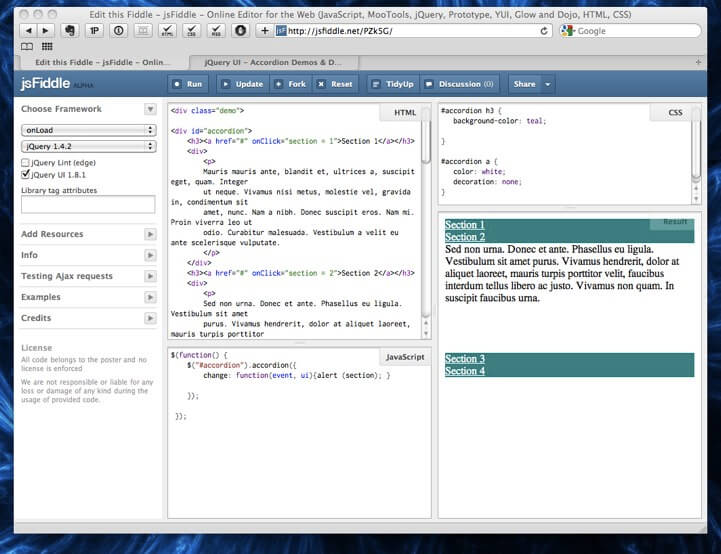
Task: Click the Evernote elephant toolbar icon
Action: [x=70, y=31]
